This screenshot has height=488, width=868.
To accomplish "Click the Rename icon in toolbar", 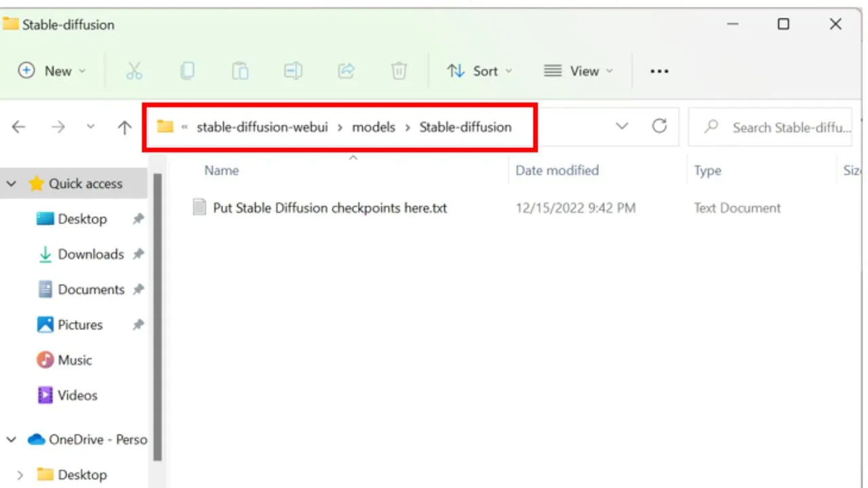I will point(293,70).
